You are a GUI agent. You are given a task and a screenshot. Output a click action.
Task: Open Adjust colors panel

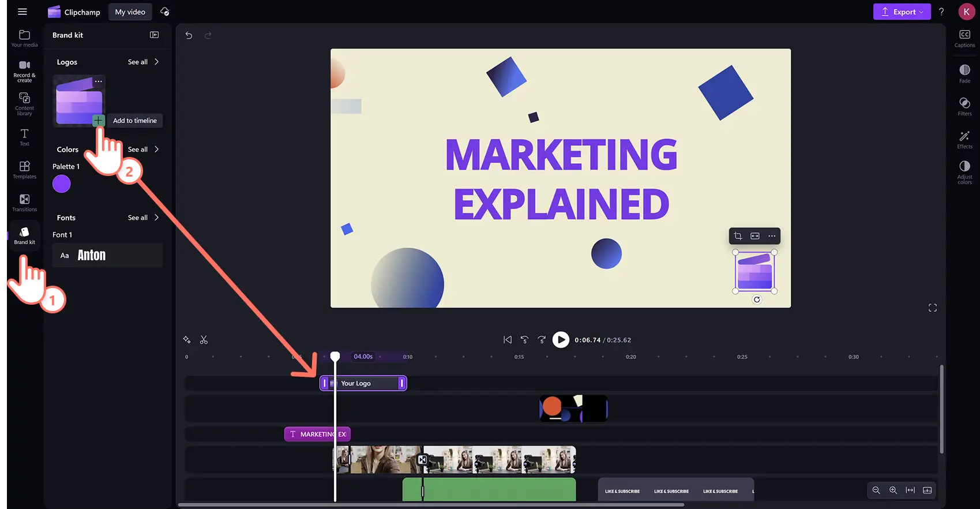point(964,172)
